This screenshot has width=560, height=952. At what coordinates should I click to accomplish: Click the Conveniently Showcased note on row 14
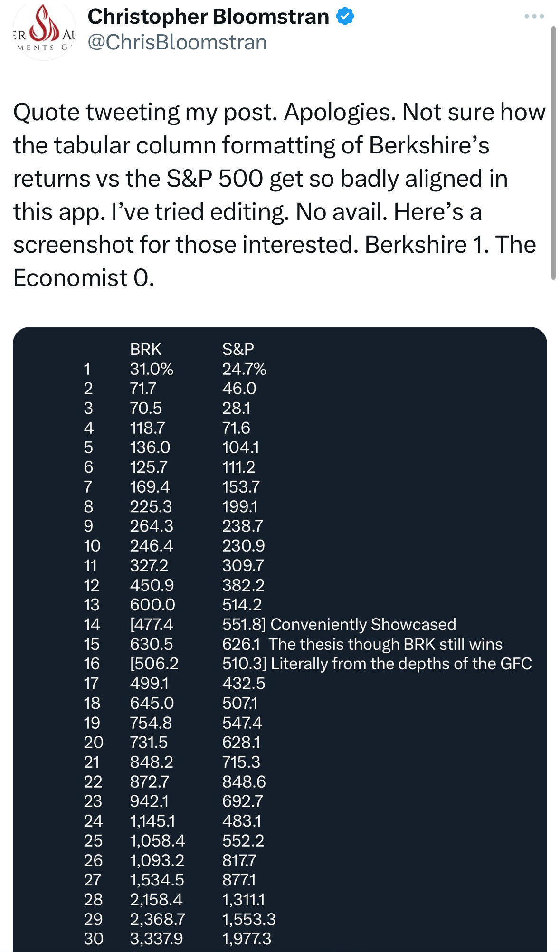(x=363, y=624)
